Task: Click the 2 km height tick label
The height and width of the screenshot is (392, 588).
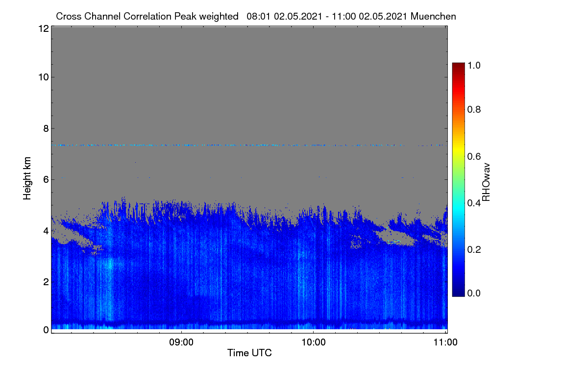Action: pos(46,282)
